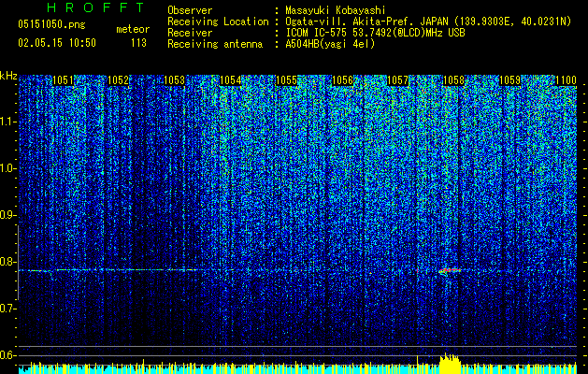Click the 1.1 kHz axis label
The height and width of the screenshot is (374, 588).
click(x=7, y=122)
